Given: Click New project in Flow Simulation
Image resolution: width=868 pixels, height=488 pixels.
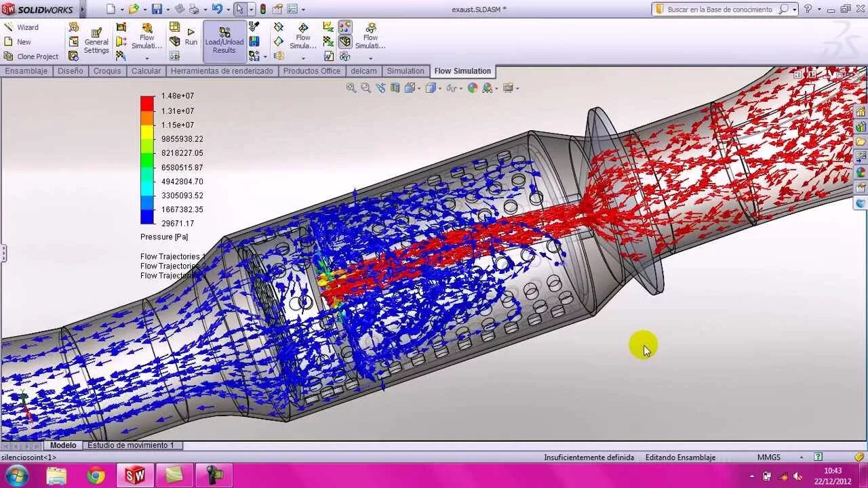Looking at the screenshot, I should pyautogui.click(x=18, y=42).
